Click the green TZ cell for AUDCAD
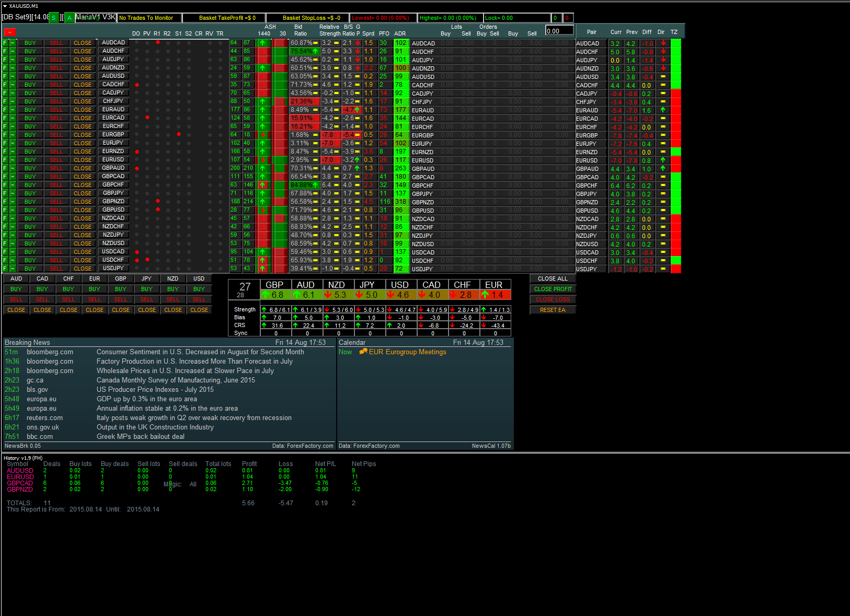 (676, 43)
